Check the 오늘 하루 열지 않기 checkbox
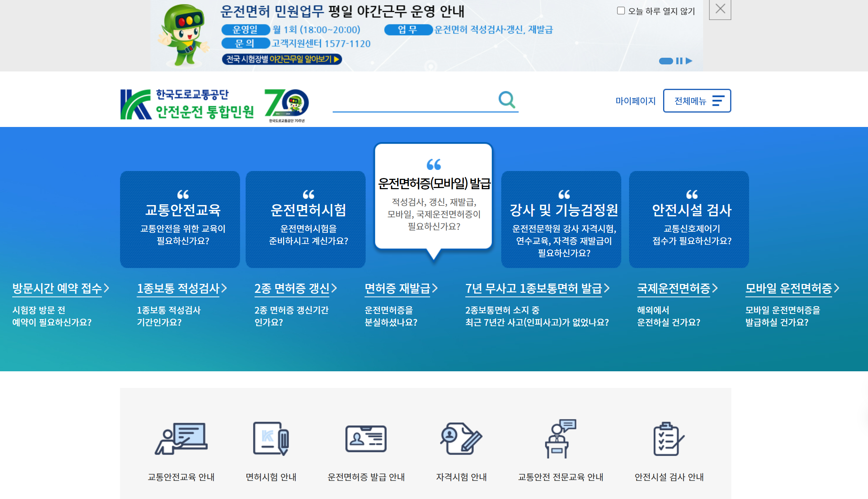868x499 pixels. click(621, 11)
